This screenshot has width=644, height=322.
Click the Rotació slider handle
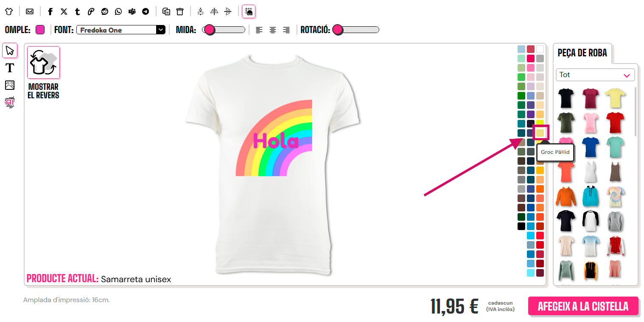click(x=338, y=30)
